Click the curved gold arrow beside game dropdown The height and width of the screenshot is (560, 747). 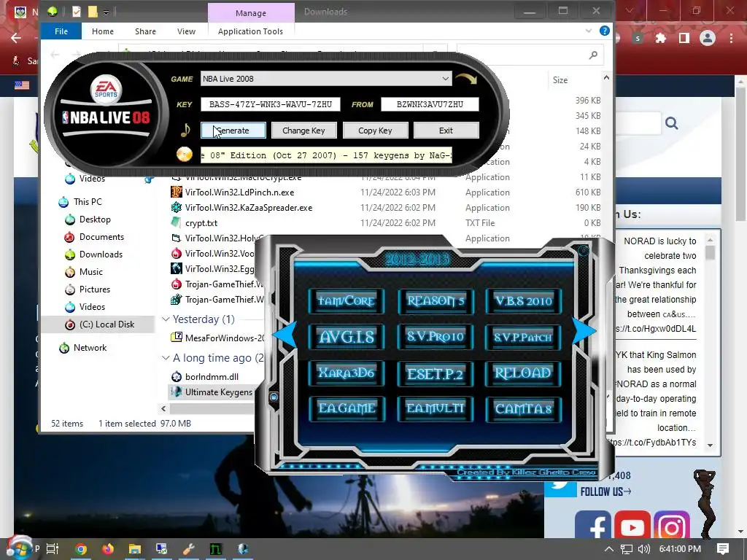click(x=466, y=79)
